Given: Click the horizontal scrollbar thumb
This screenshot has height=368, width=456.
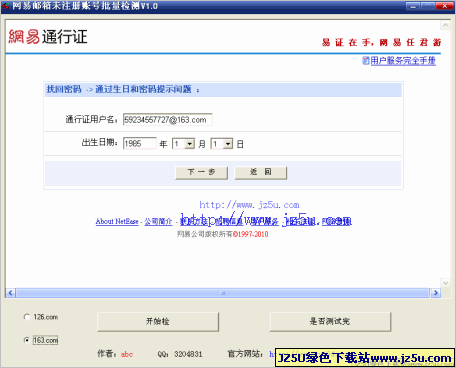Looking at the screenshot, I should point(223,293).
